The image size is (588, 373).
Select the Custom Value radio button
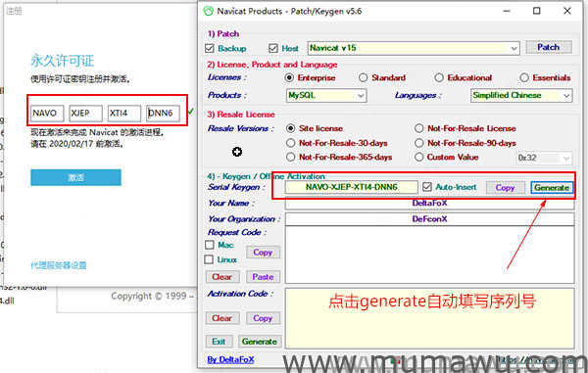coord(419,157)
